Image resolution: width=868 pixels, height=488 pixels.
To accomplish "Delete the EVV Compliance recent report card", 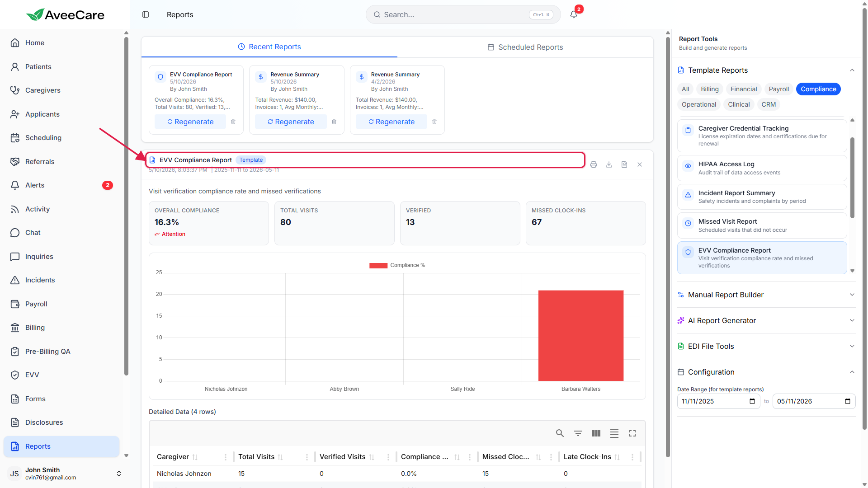I will point(233,122).
